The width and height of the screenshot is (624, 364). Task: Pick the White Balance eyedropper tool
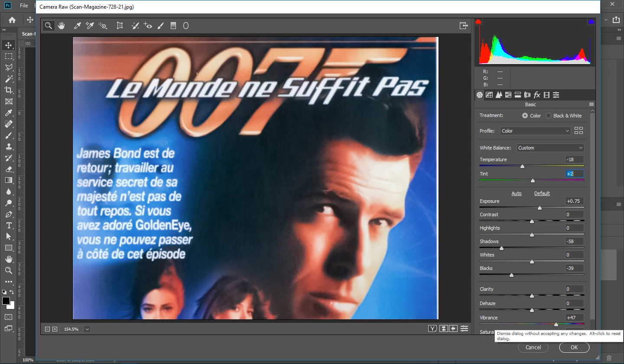(78, 26)
